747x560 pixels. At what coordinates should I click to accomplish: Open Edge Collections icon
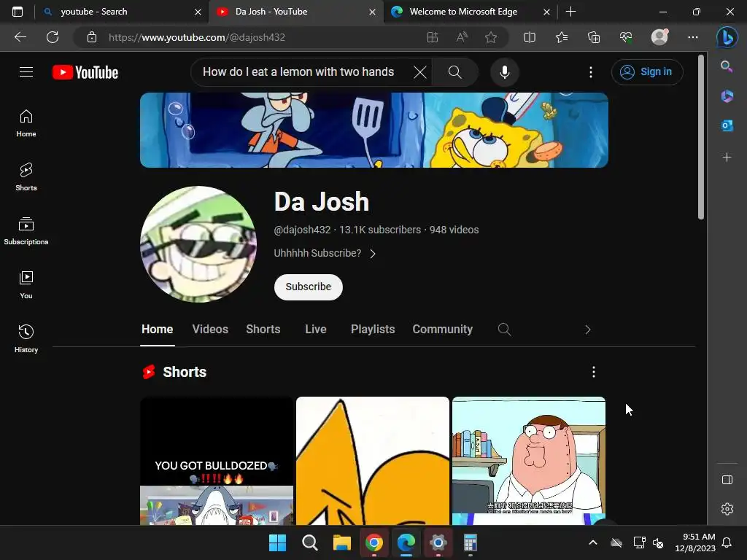point(594,37)
